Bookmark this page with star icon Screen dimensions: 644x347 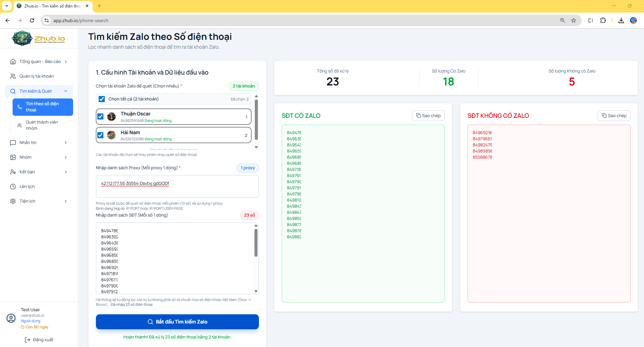(574, 20)
